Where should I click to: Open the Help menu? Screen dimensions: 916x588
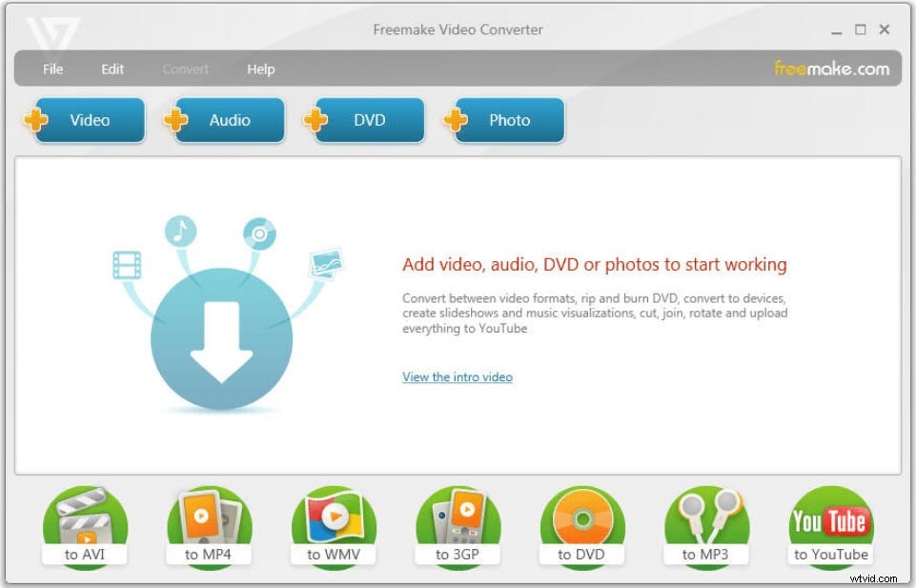261,69
